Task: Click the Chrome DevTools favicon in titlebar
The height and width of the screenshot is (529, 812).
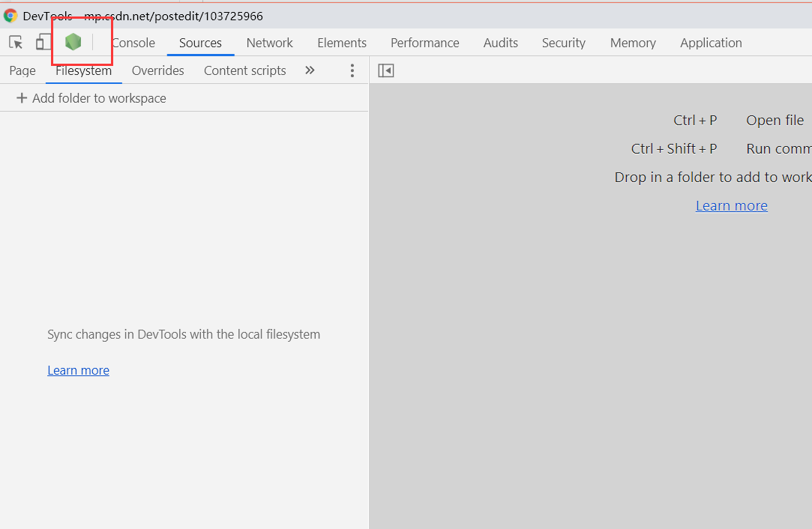Action: [x=10, y=15]
